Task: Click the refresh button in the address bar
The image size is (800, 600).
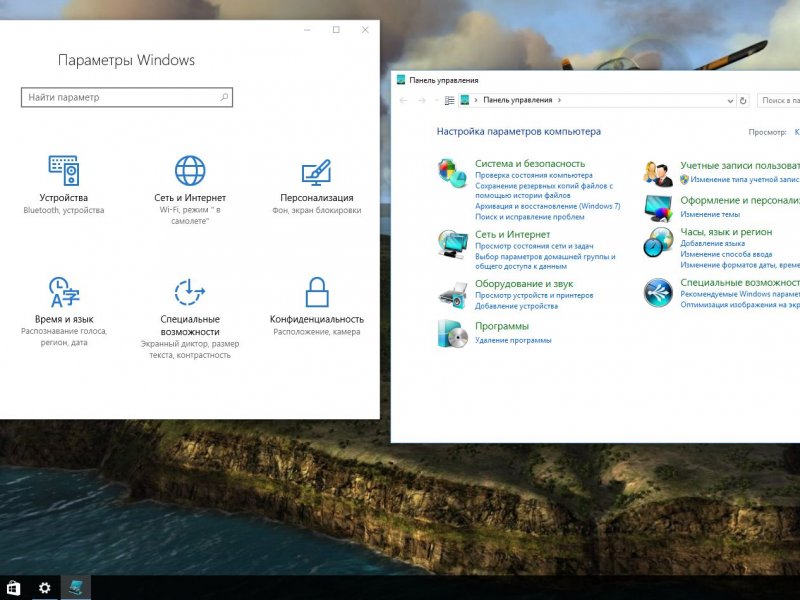Action: pos(743,101)
